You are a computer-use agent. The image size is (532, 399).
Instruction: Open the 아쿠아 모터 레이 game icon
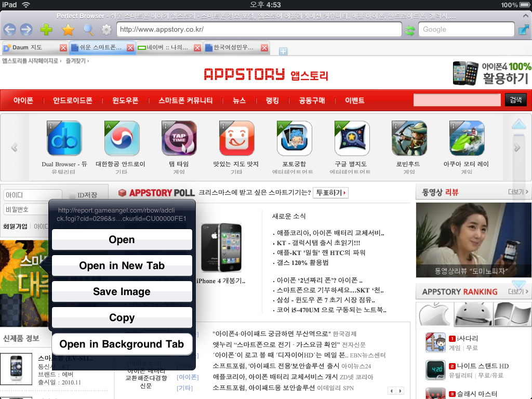point(467,138)
